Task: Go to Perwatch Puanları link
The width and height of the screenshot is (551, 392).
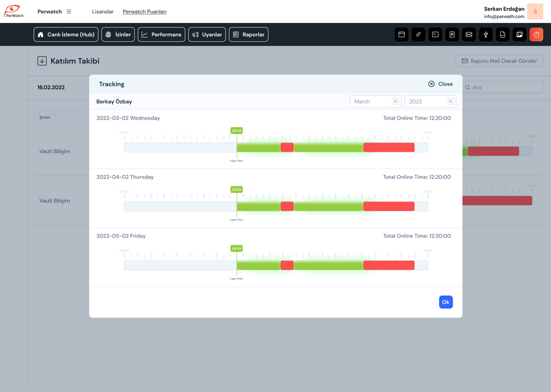Action: coord(144,12)
